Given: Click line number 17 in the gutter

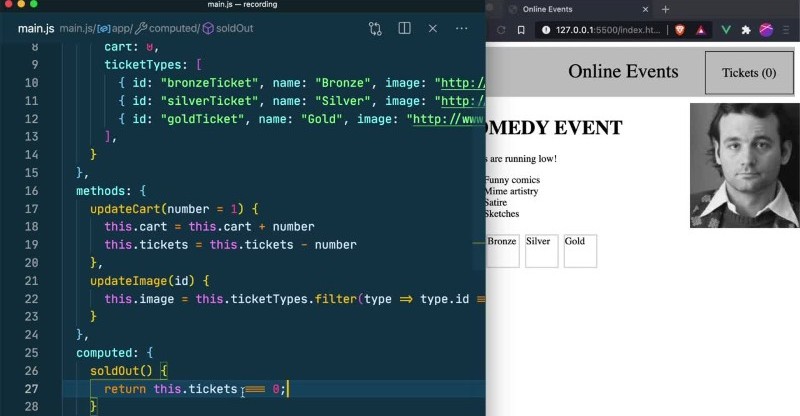Looking at the screenshot, I should (x=32, y=209).
